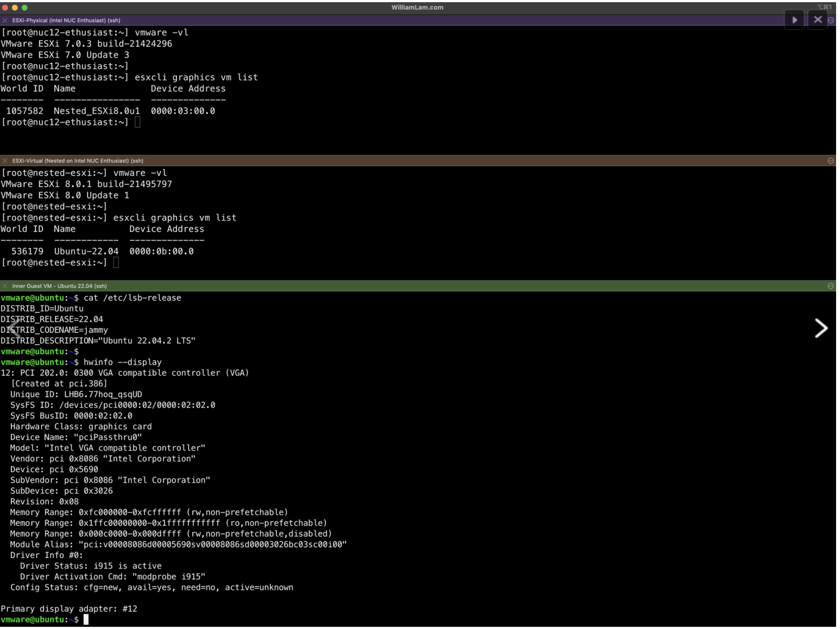
Task: Go to previous image with left chevron
Action: [14, 329]
